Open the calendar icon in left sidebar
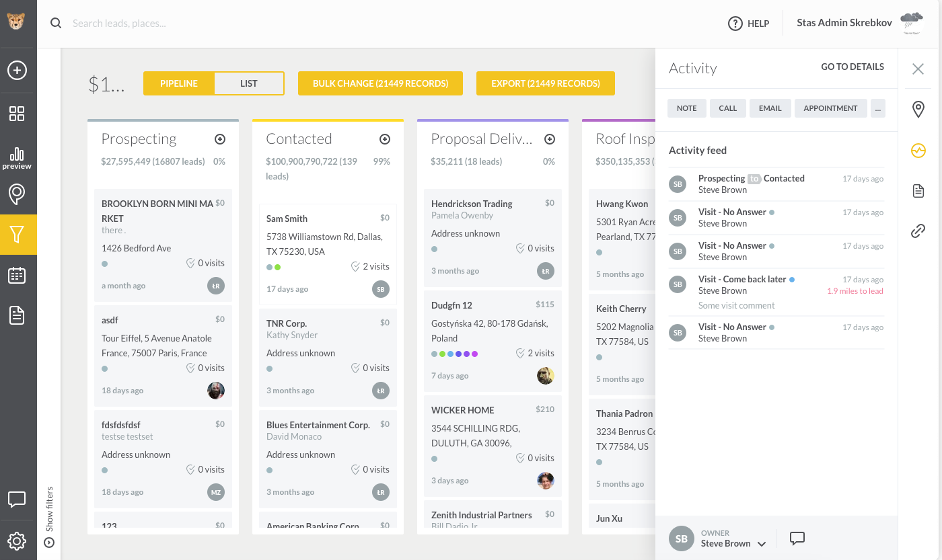 pos(17,275)
